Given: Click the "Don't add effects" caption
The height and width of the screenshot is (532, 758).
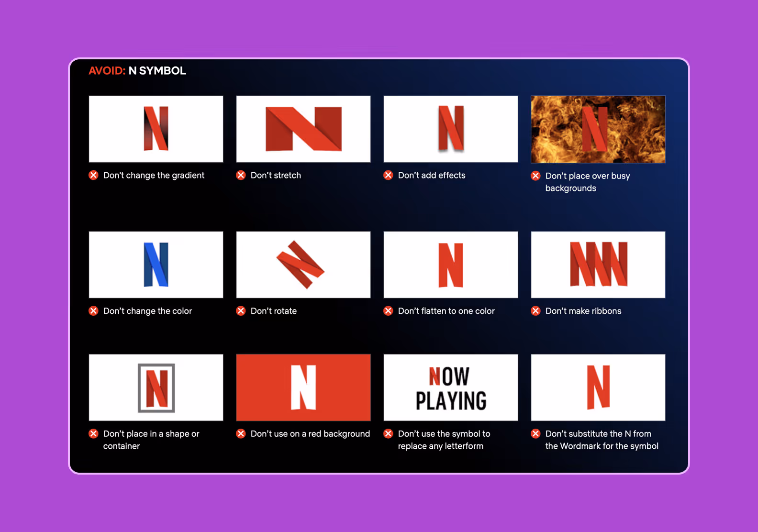Looking at the screenshot, I should point(432,175).
